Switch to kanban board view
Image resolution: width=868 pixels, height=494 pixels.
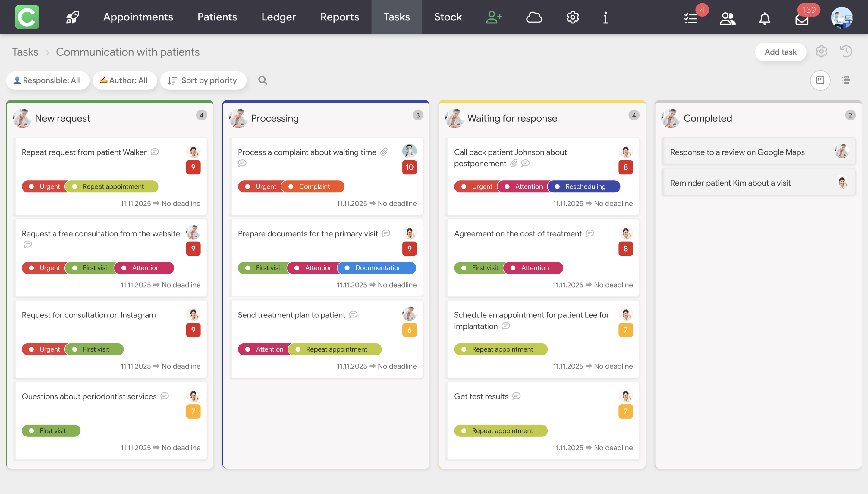820,80
